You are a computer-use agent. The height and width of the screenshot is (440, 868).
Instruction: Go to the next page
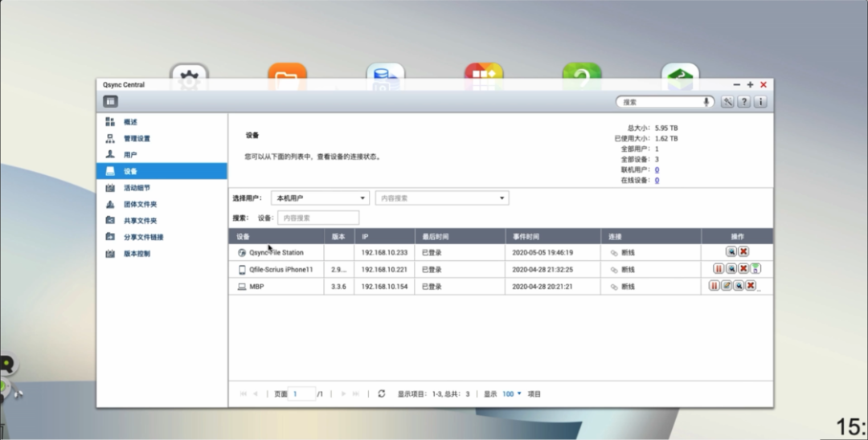(x=343, y=393)
